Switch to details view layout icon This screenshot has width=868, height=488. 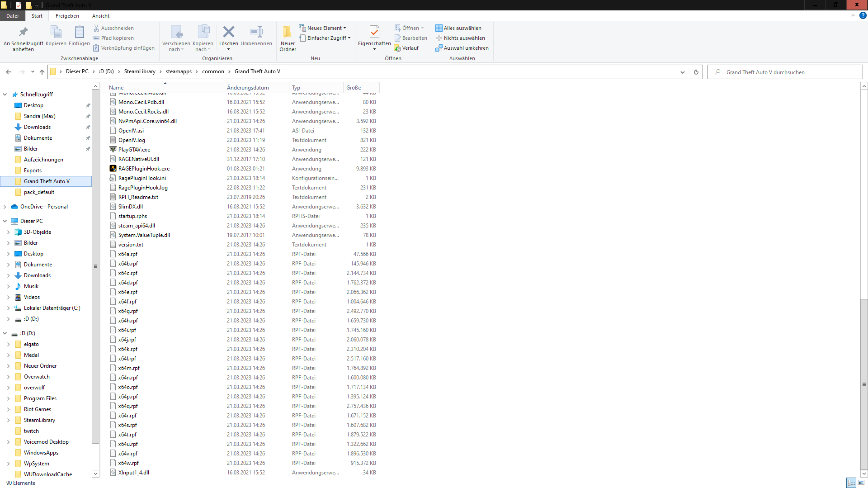(851, 483)
